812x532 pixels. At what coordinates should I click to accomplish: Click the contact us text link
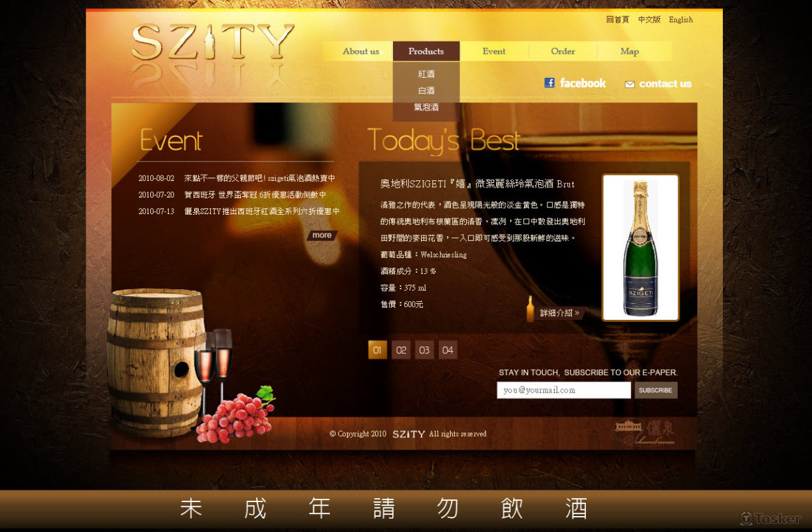click(665, 84)
